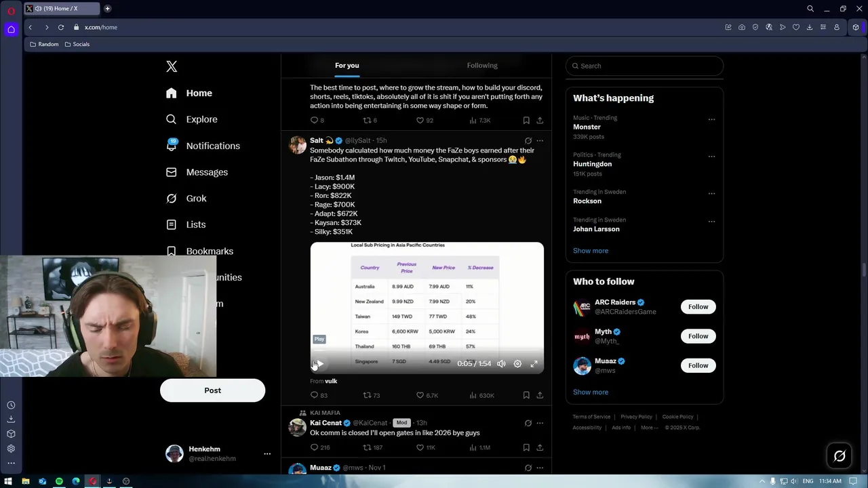
Task: Open Explore in the sidebar
Action: tap(192, 119)
